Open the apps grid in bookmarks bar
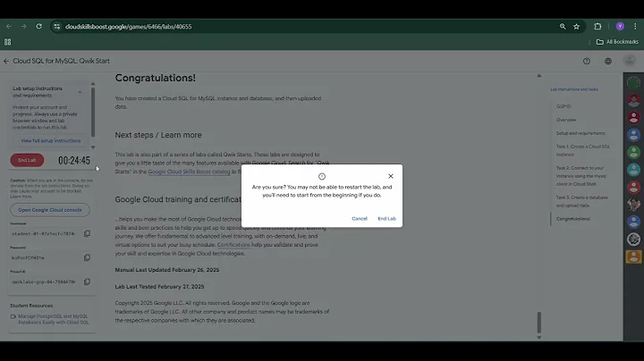644x361 pixels. [x=7, y=42]
